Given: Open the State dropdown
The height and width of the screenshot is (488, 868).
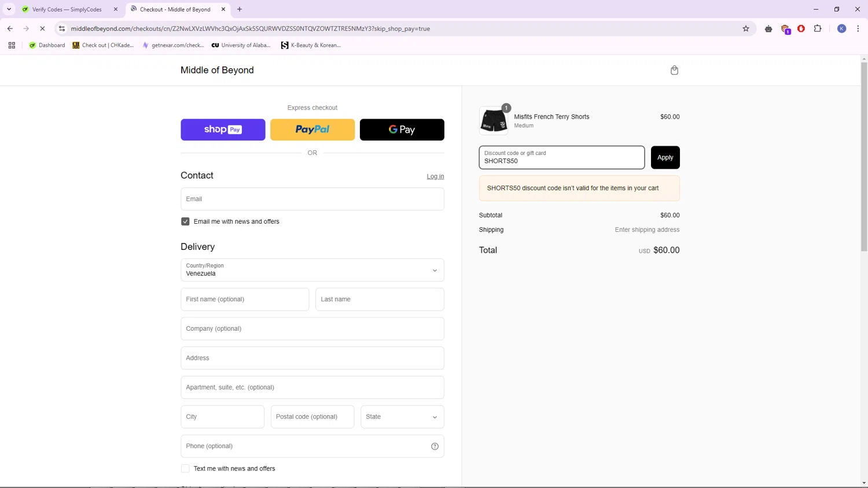Looking at the screenshot, I should 402,417.
